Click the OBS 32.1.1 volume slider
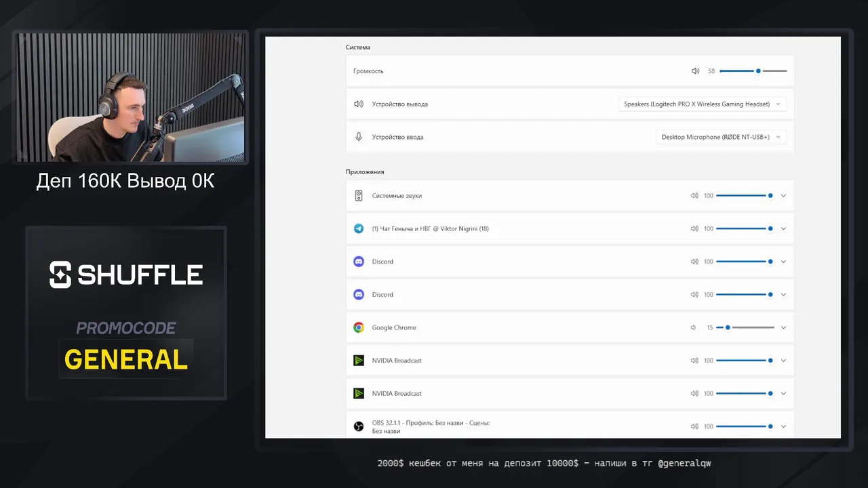This screenshot has width=868, height=488. pos(745,426)
